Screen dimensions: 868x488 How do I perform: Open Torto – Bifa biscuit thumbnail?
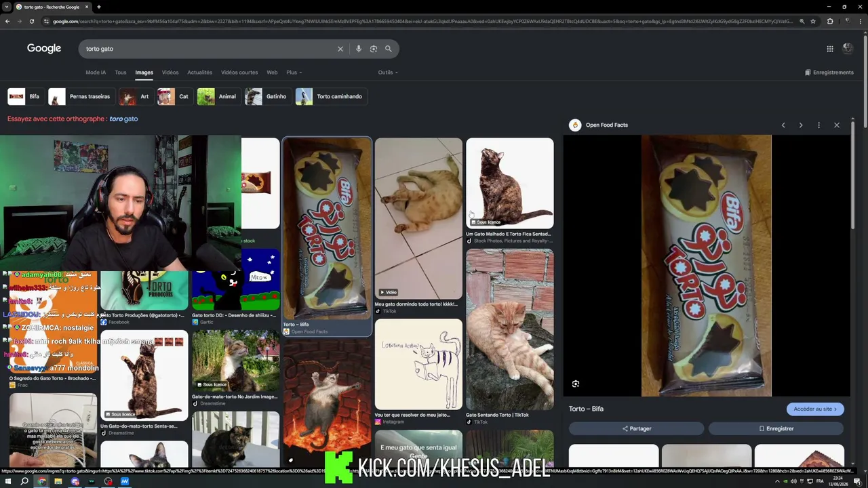(327, 228)
